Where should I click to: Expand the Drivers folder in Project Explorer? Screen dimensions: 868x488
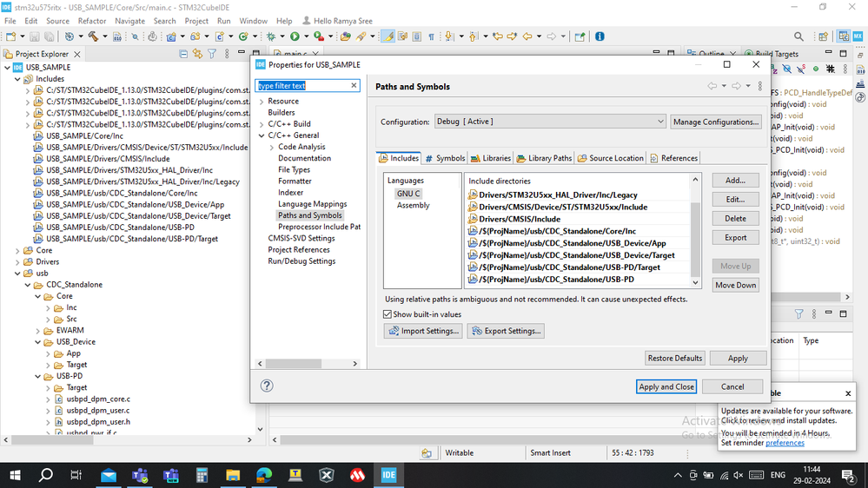17,261
